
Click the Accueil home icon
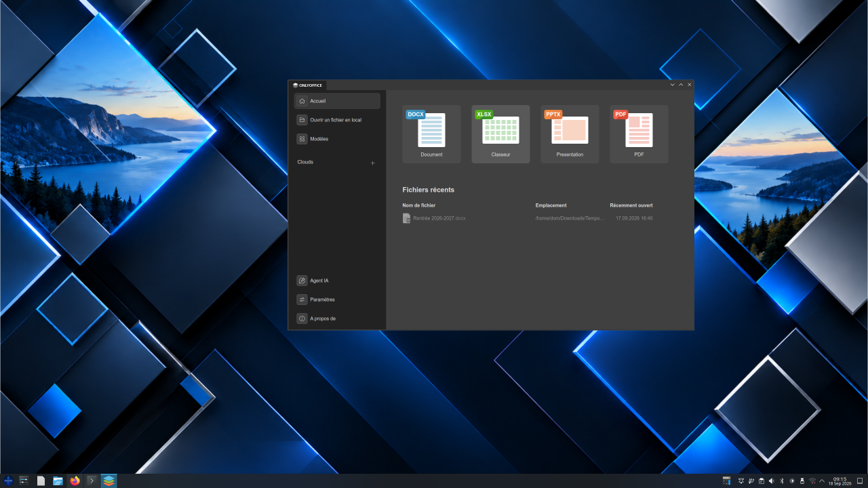(x=302, y=101)
